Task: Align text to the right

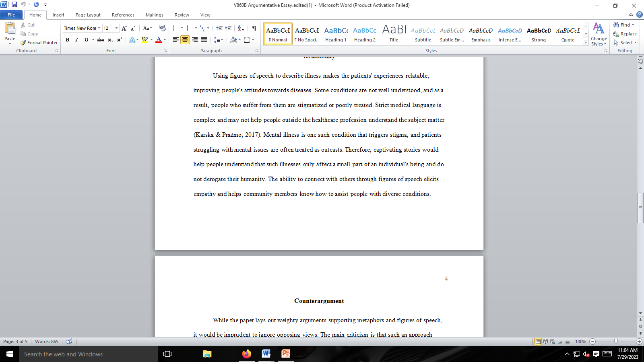Action: [195, 40]
